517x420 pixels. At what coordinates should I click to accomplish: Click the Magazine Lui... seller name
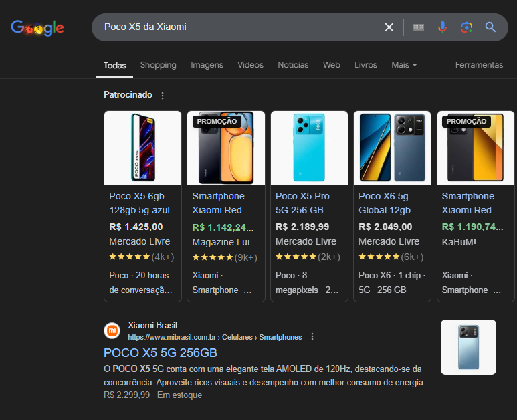click(225, 242)
